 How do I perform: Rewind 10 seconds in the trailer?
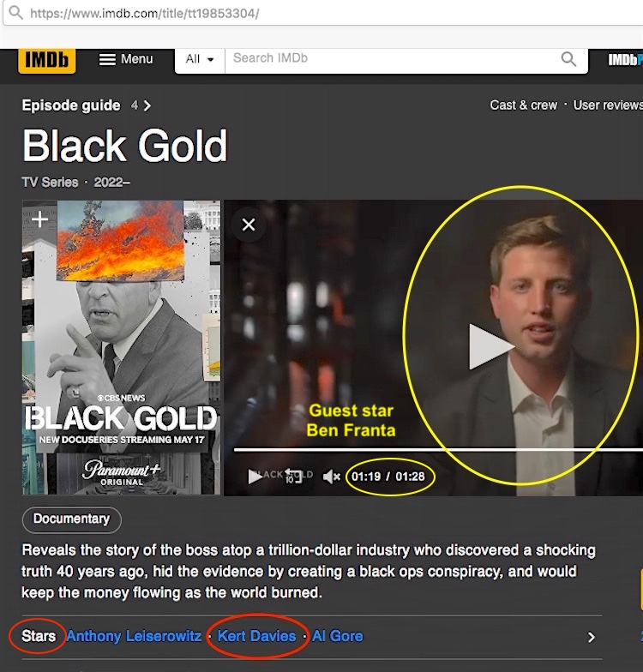(293, 477)
